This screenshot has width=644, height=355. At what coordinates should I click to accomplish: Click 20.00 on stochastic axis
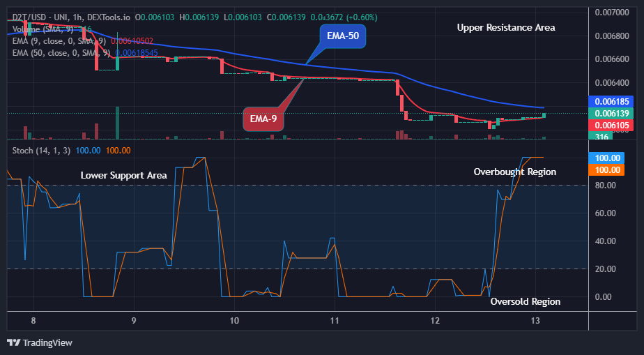click(605, 269)
